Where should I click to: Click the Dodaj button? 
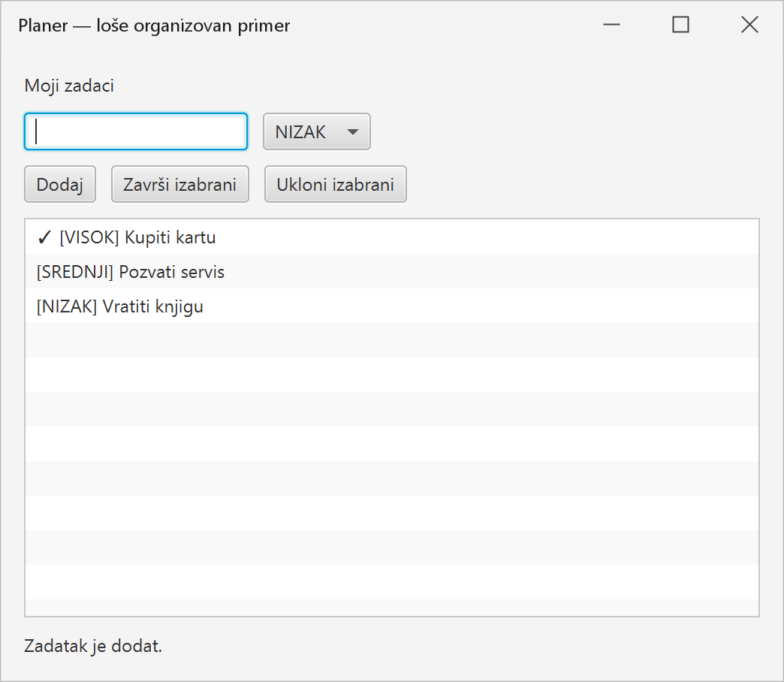[60, 185]
